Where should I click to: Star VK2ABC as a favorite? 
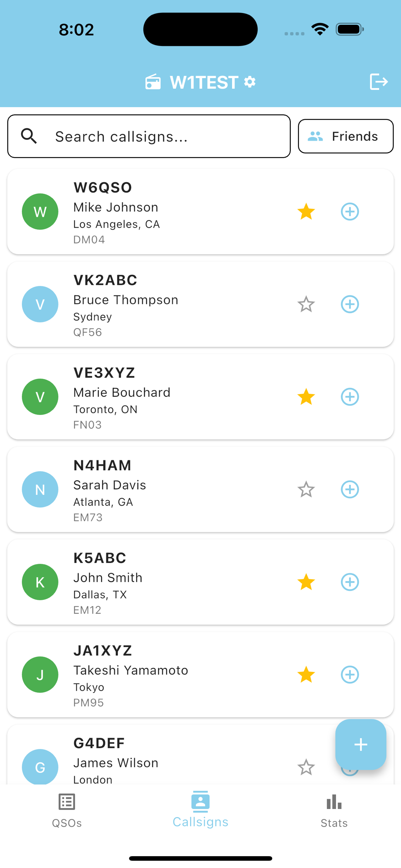[x=306, y=304]
